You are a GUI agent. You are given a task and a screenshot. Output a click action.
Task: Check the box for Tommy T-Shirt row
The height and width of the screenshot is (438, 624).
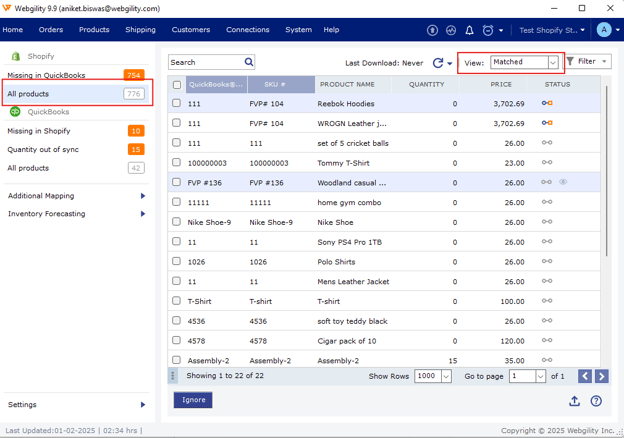tap(177, 162)
